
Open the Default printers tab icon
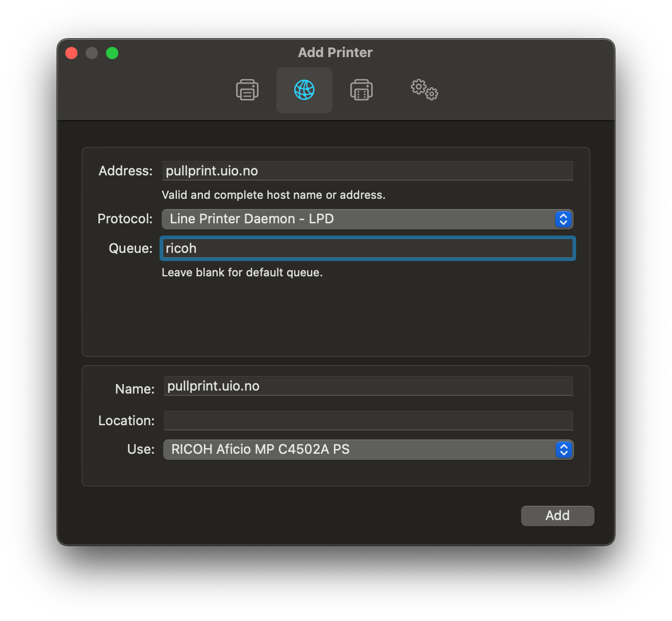pos(247,90)
